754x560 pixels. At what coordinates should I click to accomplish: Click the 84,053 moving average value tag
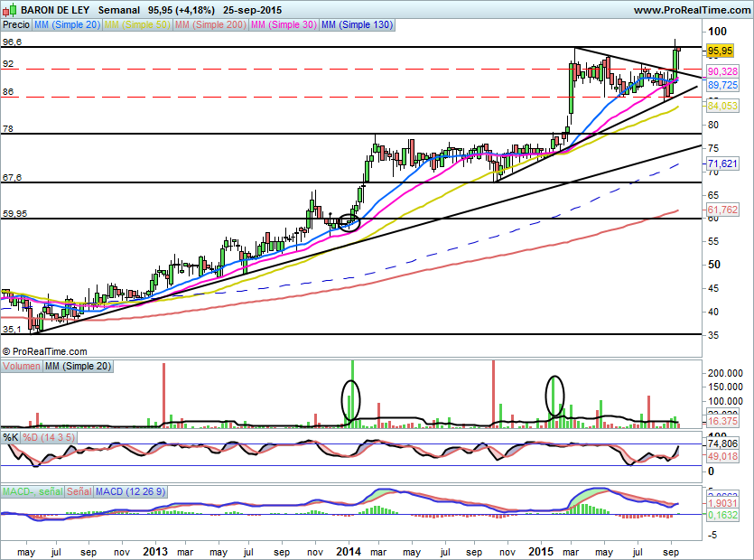tap(722, 106)
